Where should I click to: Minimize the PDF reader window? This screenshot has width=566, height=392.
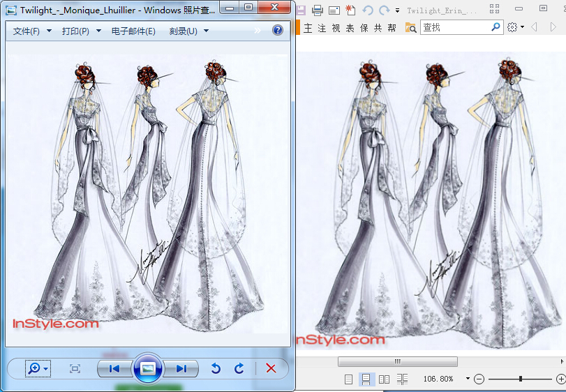[x=519, y=8]
